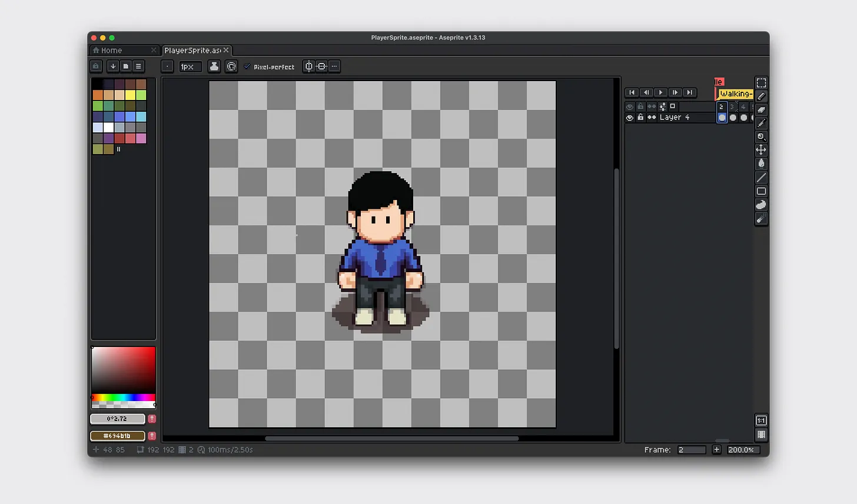Select the Line tool
857x504 pixels.
click(x=761, y=177)
